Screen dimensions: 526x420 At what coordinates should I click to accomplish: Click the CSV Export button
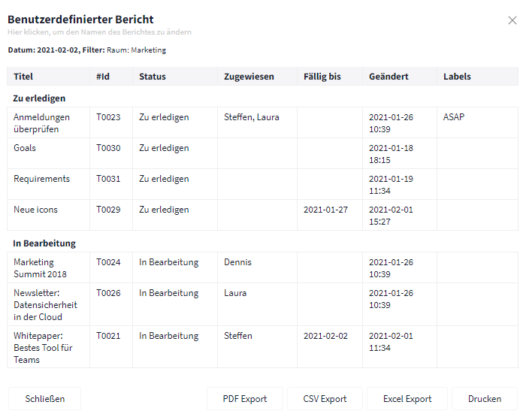pos(325,398)
